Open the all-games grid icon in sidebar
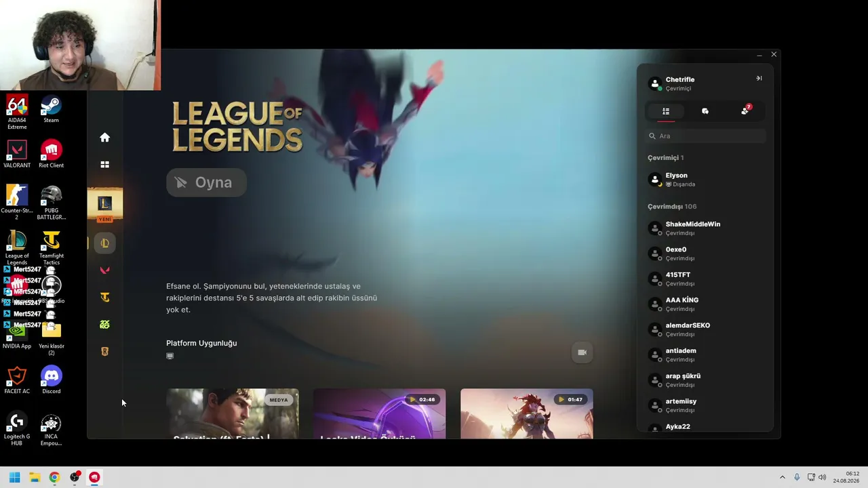 (104, 165)
